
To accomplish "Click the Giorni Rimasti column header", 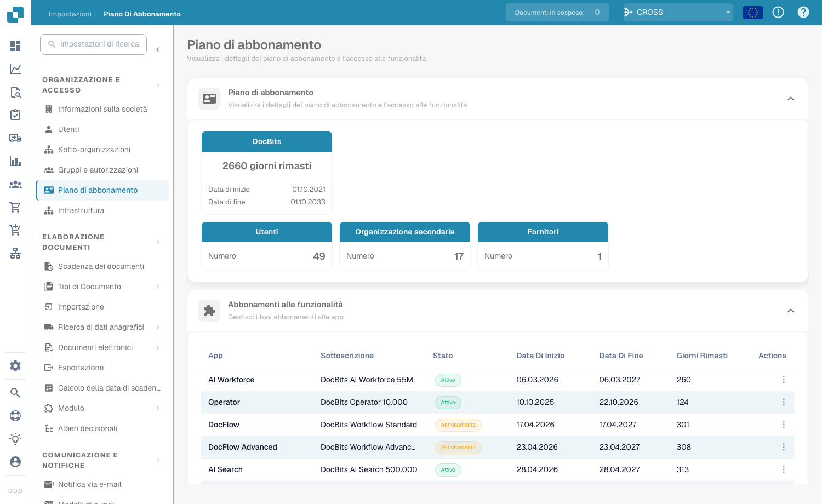I will pyautogui.click(x=702, y=356).
